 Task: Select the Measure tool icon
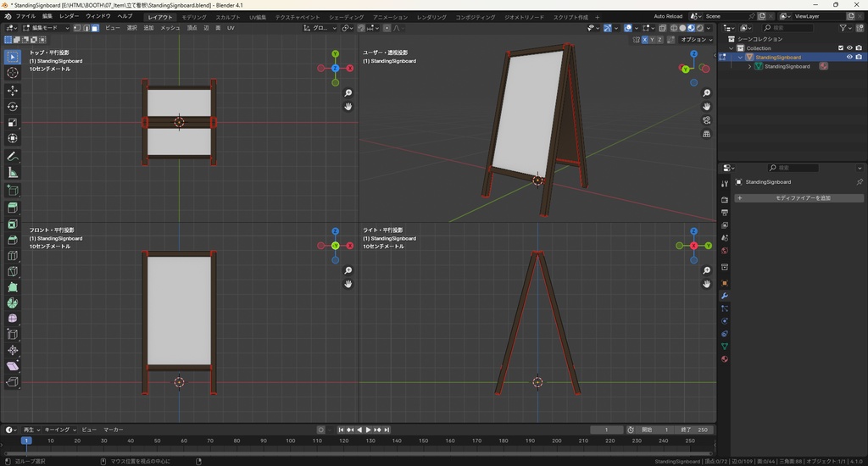(x=13, y=173)
